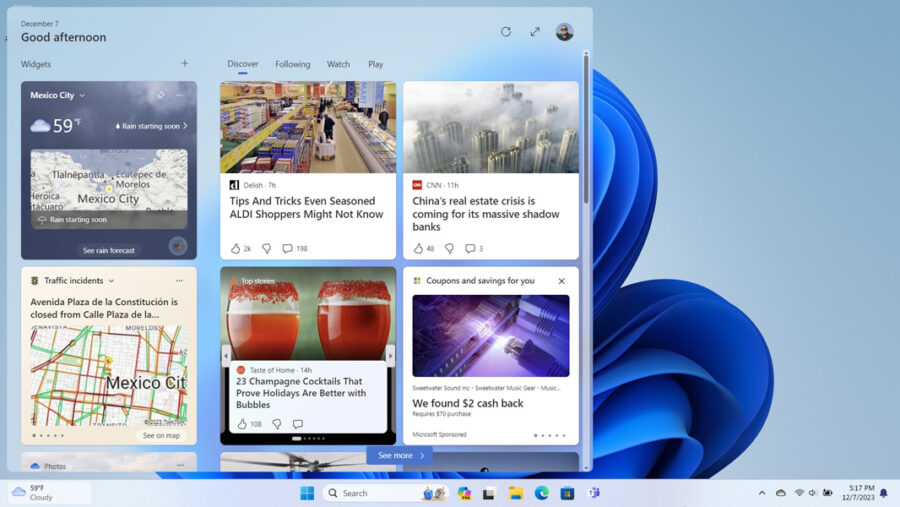This screenshot has height=507, width=900.
Task: Like the ALDI Shoppers article
Action: coord(235,249)
